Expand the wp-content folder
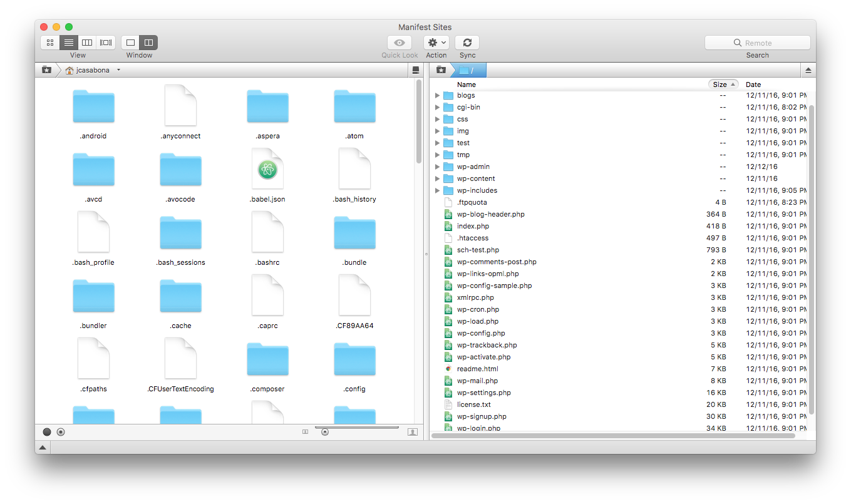This screenshot has width=851, height=504. (x=437, y=178)
